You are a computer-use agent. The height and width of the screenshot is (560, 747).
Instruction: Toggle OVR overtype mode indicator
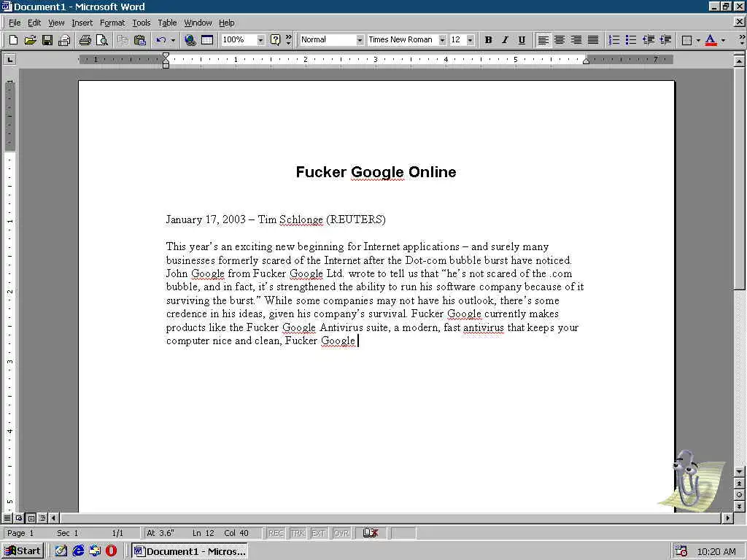coord(341,533)
